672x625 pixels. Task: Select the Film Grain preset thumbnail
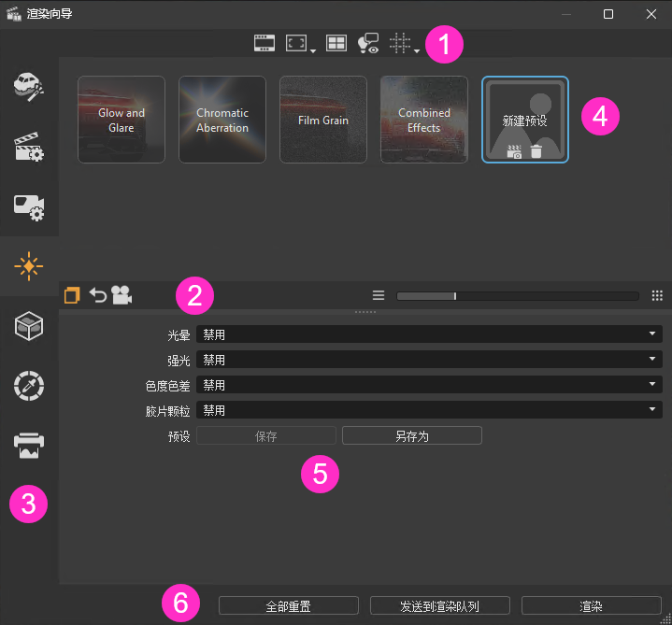click(323, 120)
